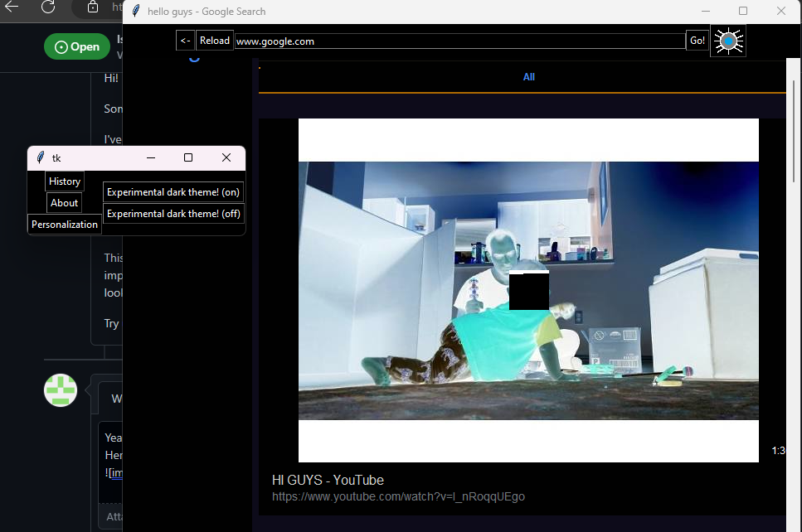Open the Personalization menu

tap(64, 224)
